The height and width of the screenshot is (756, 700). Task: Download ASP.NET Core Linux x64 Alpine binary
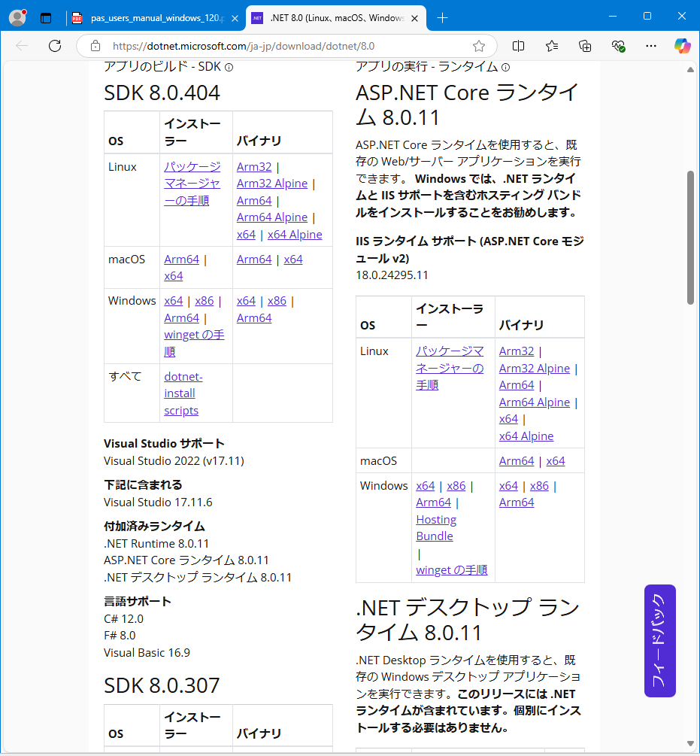[x=526, y=436]
